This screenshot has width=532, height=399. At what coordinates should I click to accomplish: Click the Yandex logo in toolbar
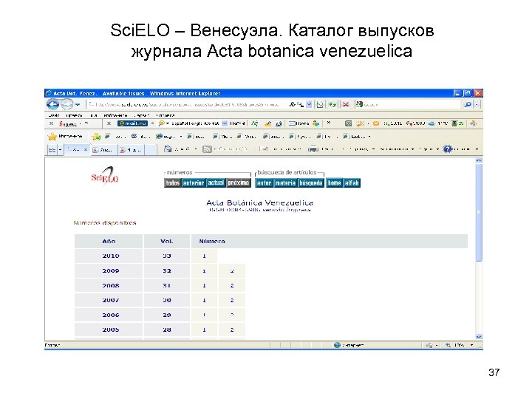point(67,124)
